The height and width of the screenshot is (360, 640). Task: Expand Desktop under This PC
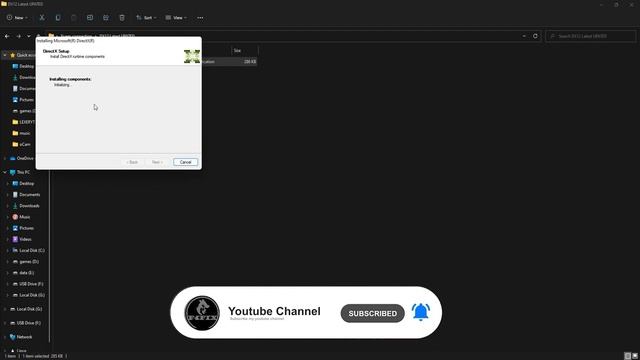click(8, 184)
